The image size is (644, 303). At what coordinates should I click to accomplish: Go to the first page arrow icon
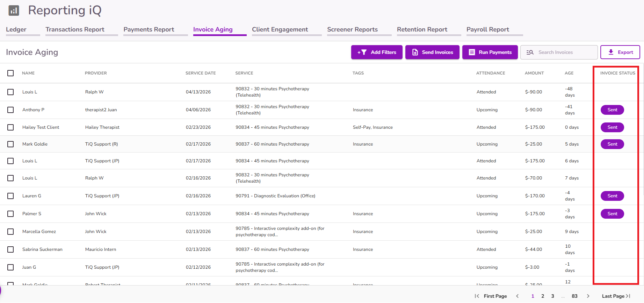(x=477, y=296)
